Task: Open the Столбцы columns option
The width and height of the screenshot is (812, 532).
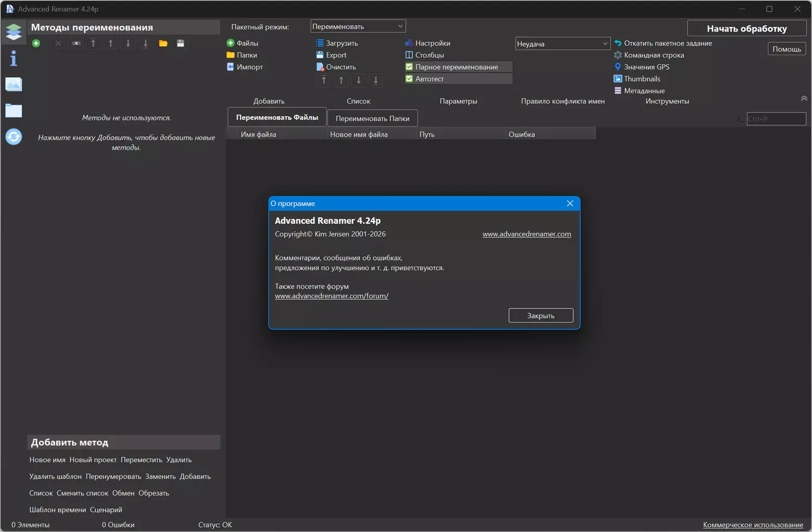Action: (425, 55)
